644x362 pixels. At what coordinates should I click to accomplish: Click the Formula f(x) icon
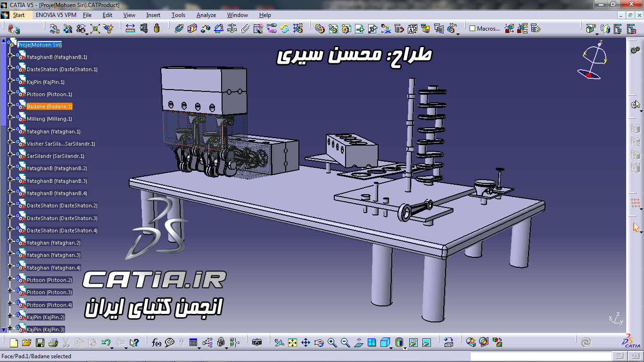157,343
